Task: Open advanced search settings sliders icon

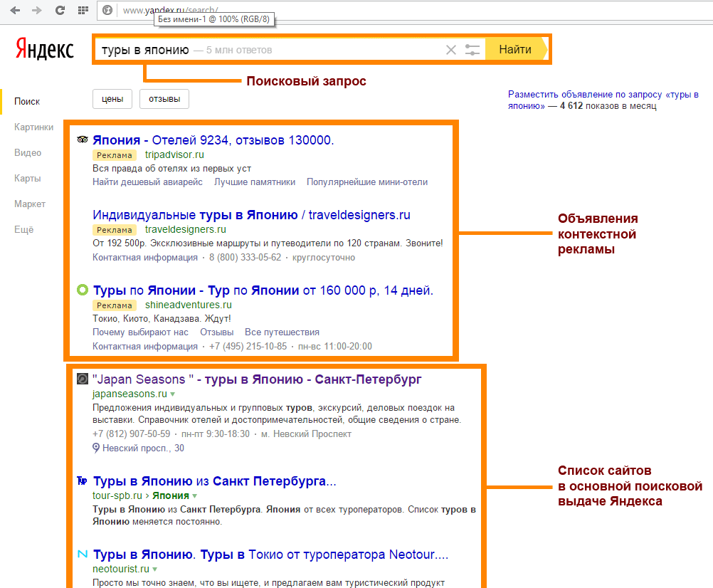Action: (x=472, y=50)
